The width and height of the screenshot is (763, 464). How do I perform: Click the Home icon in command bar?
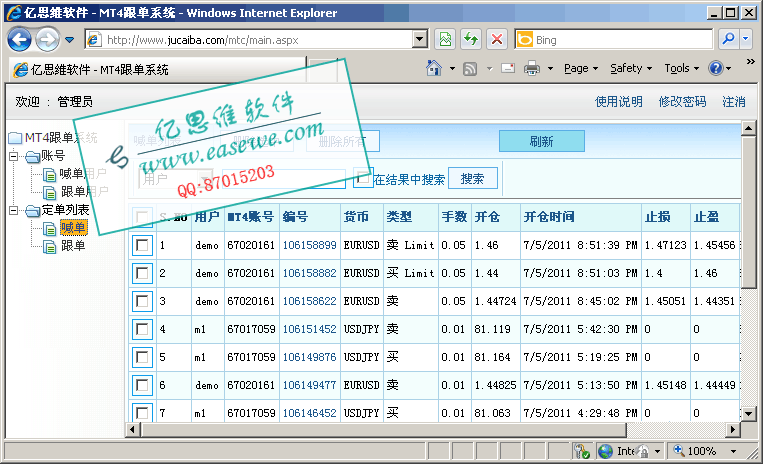click(434, 68)
